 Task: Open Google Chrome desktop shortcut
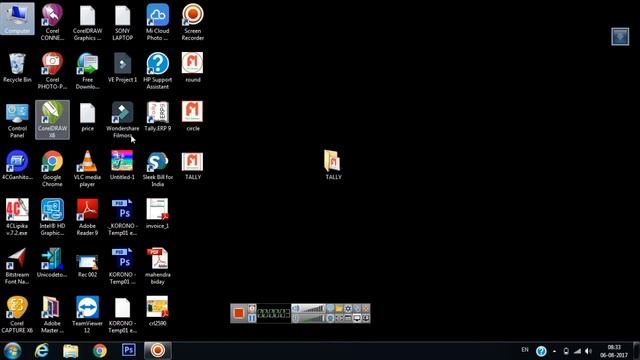52,169
